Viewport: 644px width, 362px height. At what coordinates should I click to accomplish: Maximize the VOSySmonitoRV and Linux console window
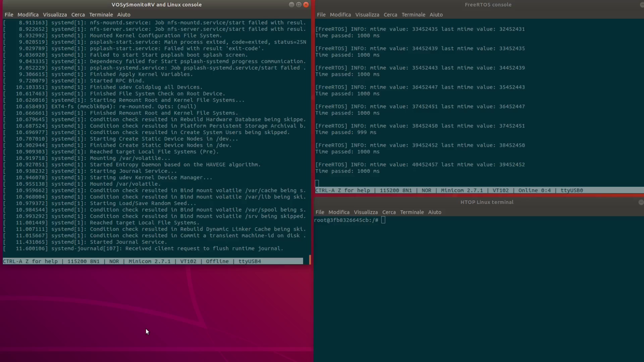pyautogui.click(x=299, y=5)
